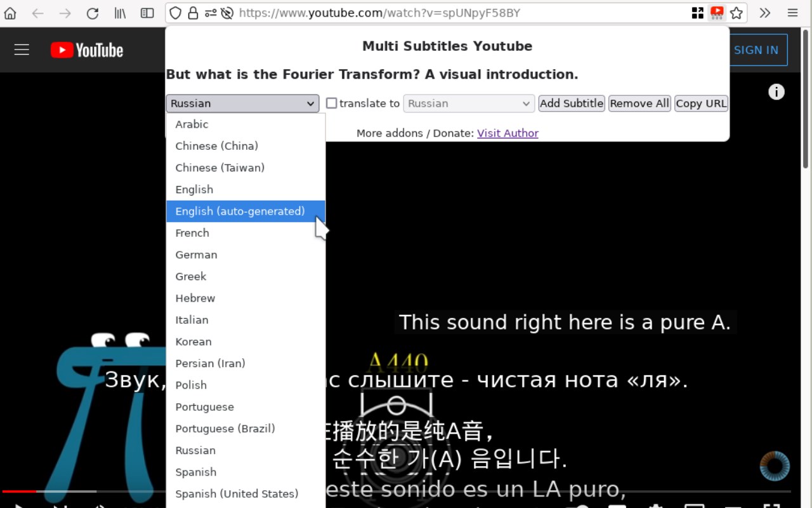Click the browser Forward arrow
This screenshot has width=812, height=508.
click(65, 13)
